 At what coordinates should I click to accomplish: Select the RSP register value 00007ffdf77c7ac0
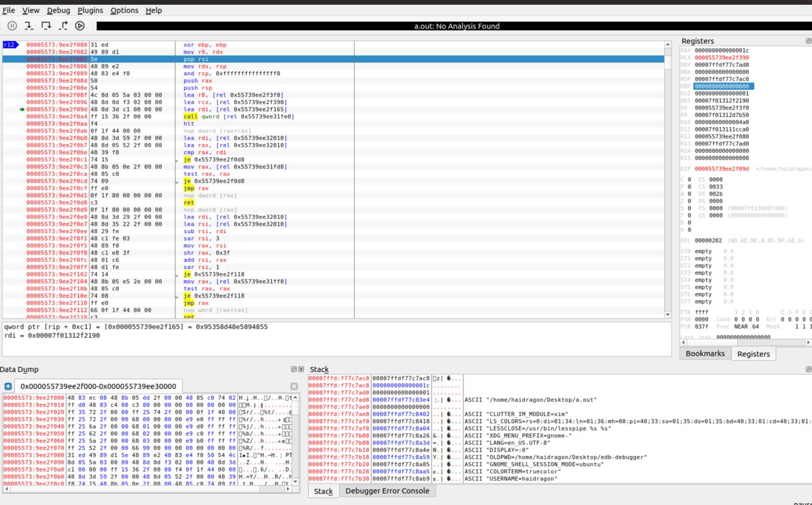click(x=721, y=79)
